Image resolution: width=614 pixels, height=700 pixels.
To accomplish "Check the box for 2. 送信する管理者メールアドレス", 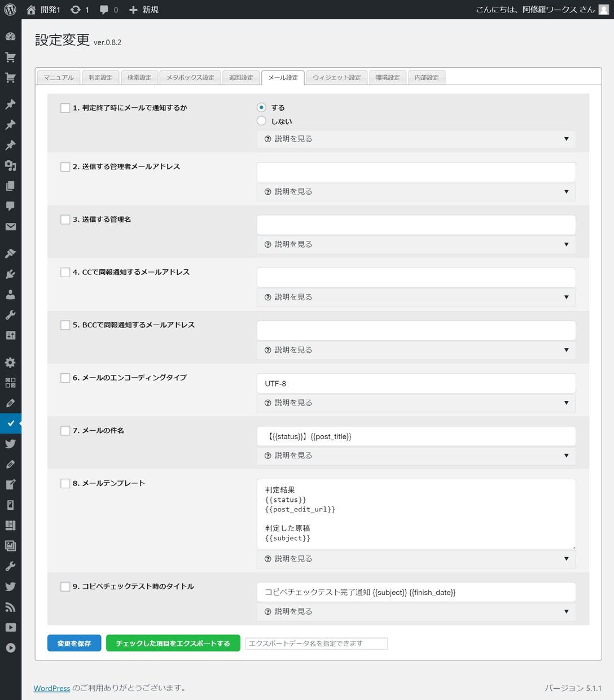I will [65, 167].
